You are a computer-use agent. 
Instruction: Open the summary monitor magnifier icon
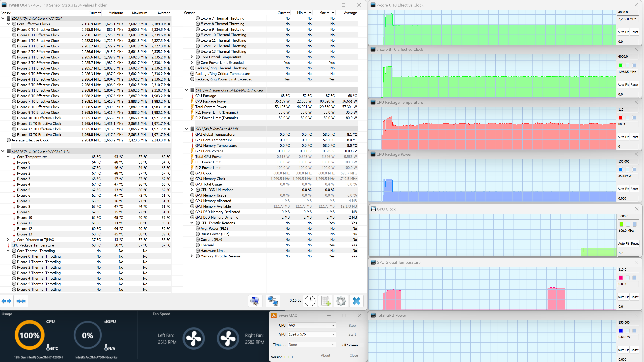(255, 301)
